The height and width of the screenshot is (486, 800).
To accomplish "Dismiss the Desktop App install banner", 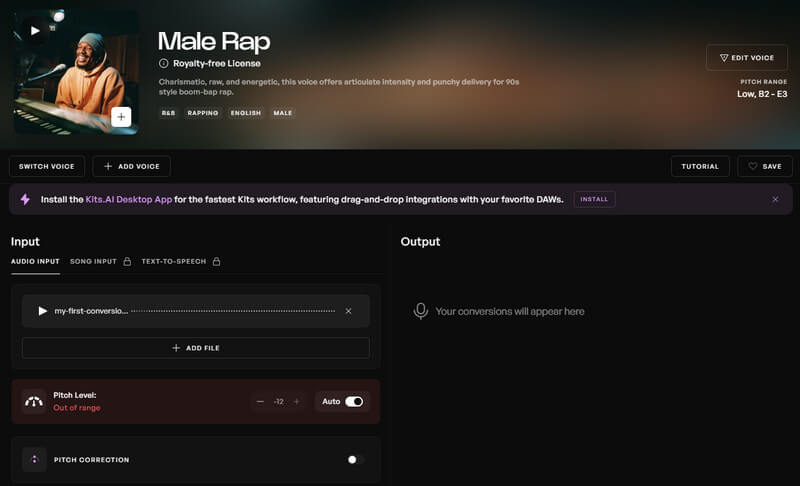I will pos(775,199).
